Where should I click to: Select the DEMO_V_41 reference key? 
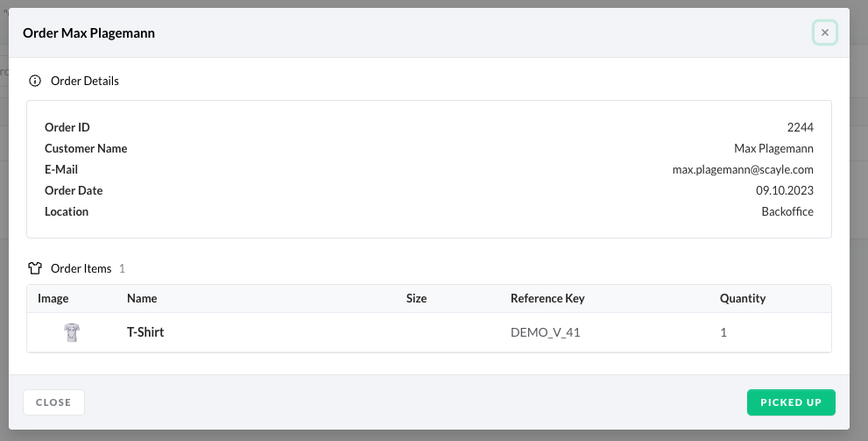coord(546,332)
